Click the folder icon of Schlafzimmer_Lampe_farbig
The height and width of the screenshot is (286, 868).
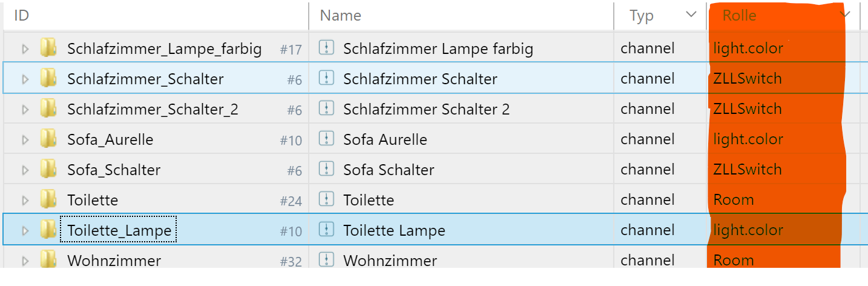click(48, 48)
